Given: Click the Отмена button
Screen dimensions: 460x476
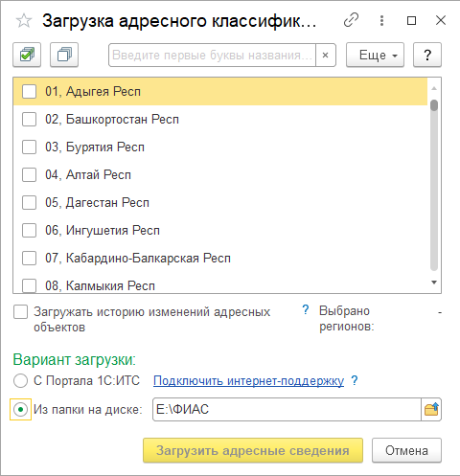Looking at the screenshot, I should 406,450.
